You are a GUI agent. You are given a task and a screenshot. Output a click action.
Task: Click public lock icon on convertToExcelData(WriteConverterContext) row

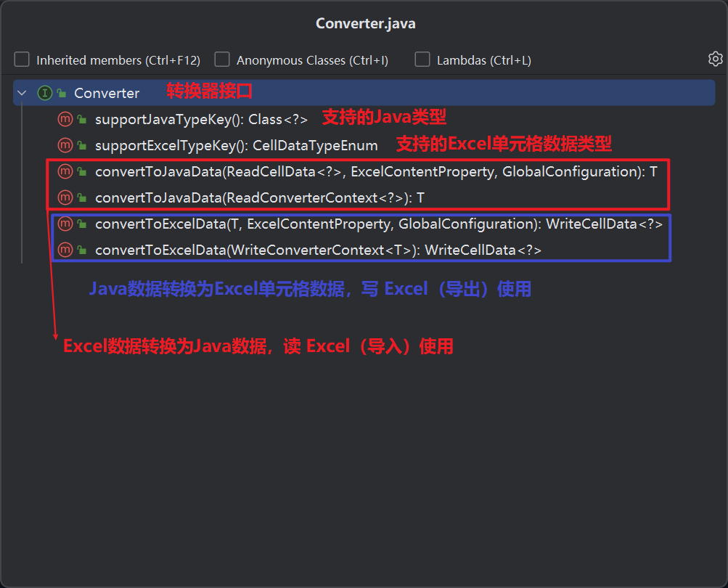coord(82,250)
